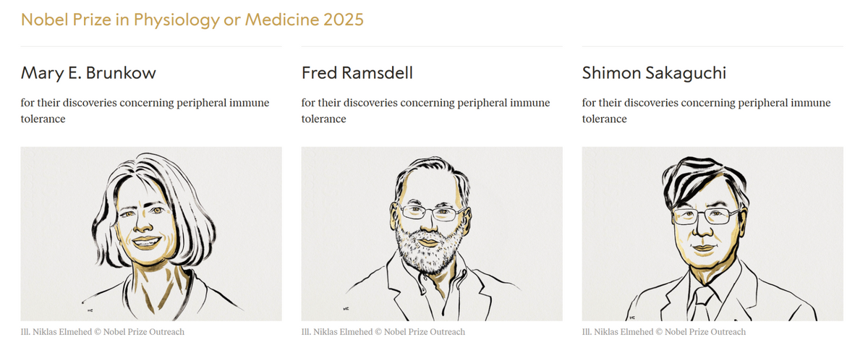Click the divider line above Mary E. Brunkow
868x361 pixels.
(151, 47)
